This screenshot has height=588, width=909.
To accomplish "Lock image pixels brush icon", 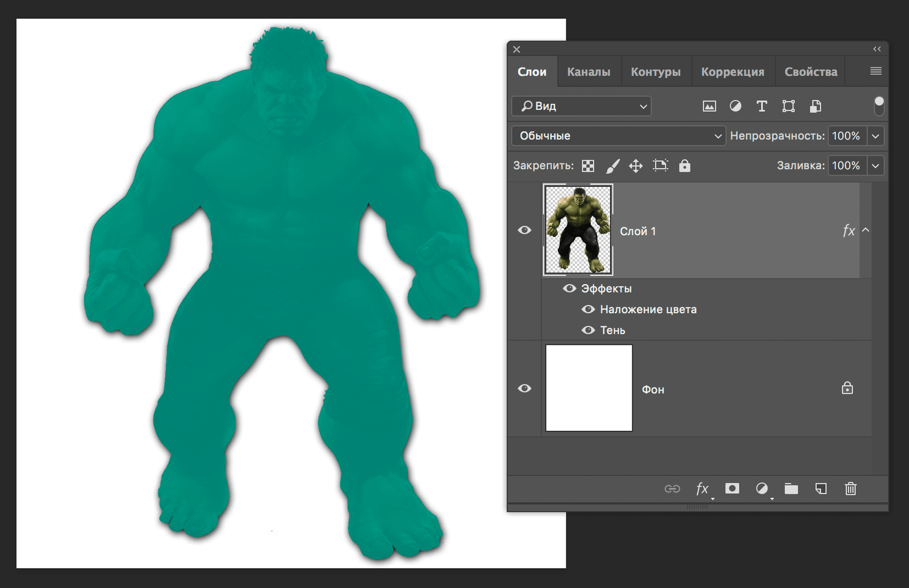I will click(612, 166).
